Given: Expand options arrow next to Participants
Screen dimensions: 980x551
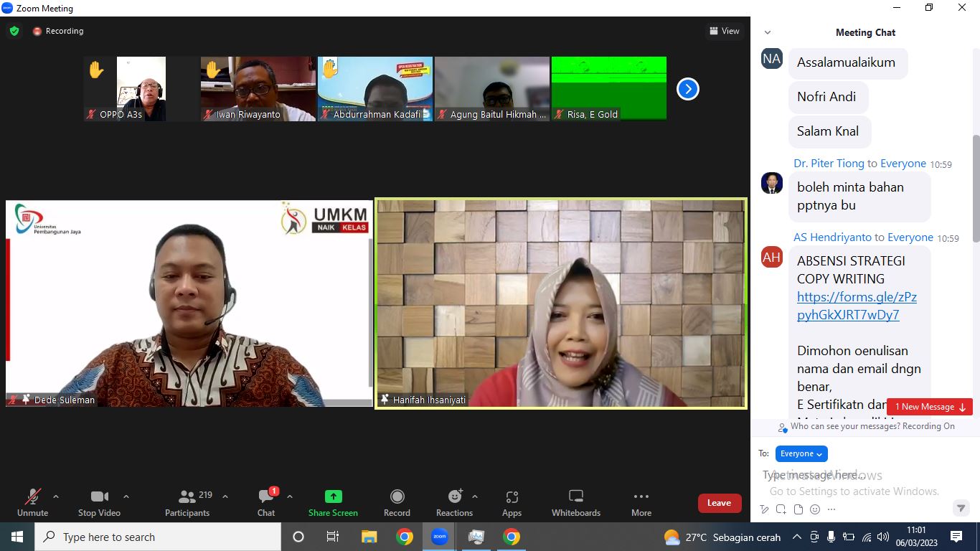Looking at the screenshot, I should click(x=225, y=496).
